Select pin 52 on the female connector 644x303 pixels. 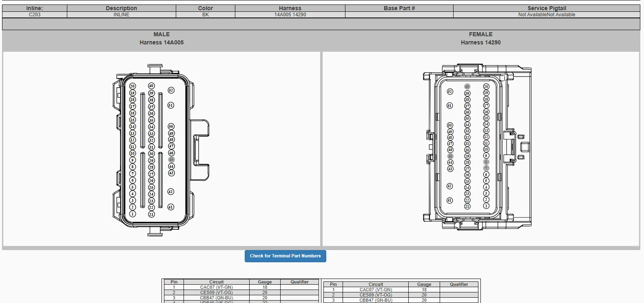tap(450, 92)
